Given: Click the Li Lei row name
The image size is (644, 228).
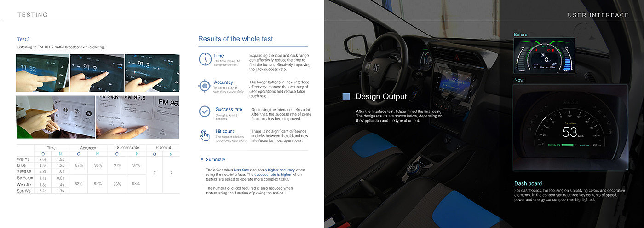Looking at the screenshot, I should pyautogui.click(x=22, y=165).
